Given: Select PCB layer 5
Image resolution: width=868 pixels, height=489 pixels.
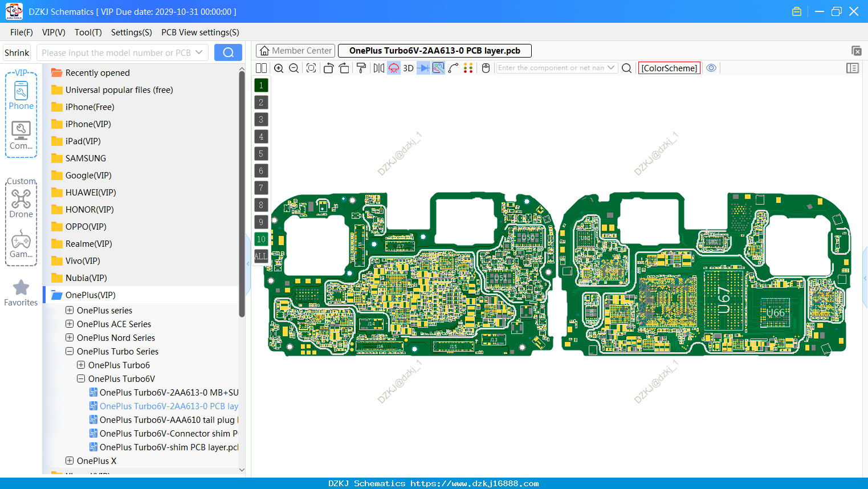Looking at the screenshot, I should (x=261, y=153).
